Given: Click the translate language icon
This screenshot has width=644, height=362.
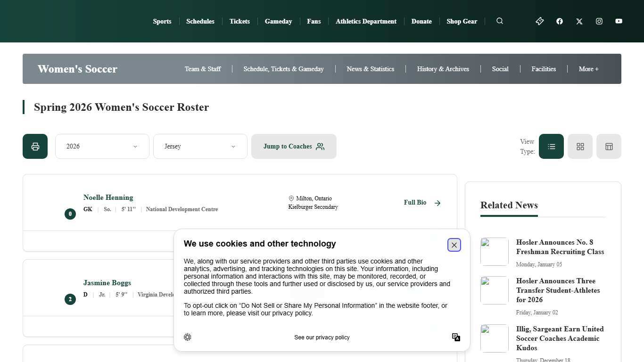Looking at the screenshot, I should coord(456,337).
